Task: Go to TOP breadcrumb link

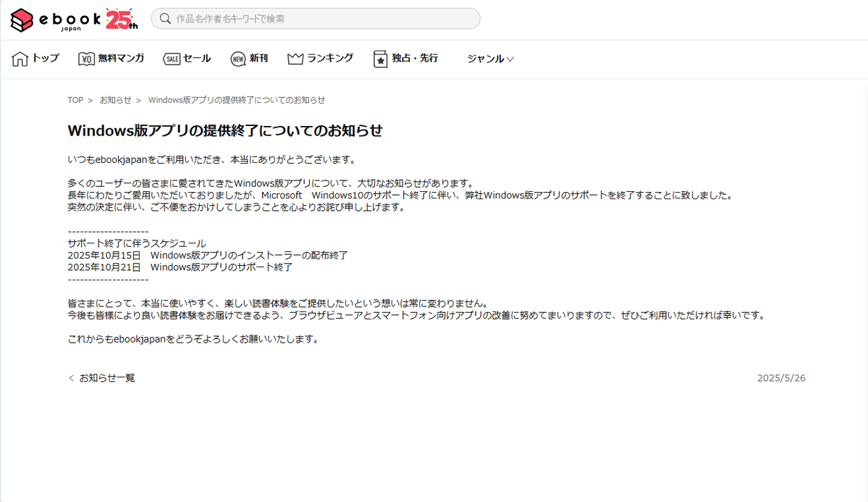Action: [x=75, y=100]
